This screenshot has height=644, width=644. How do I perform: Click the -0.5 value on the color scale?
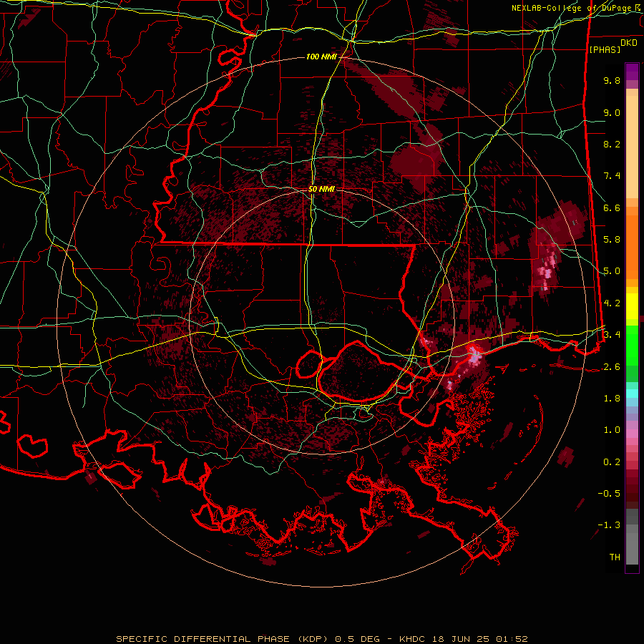609,494
